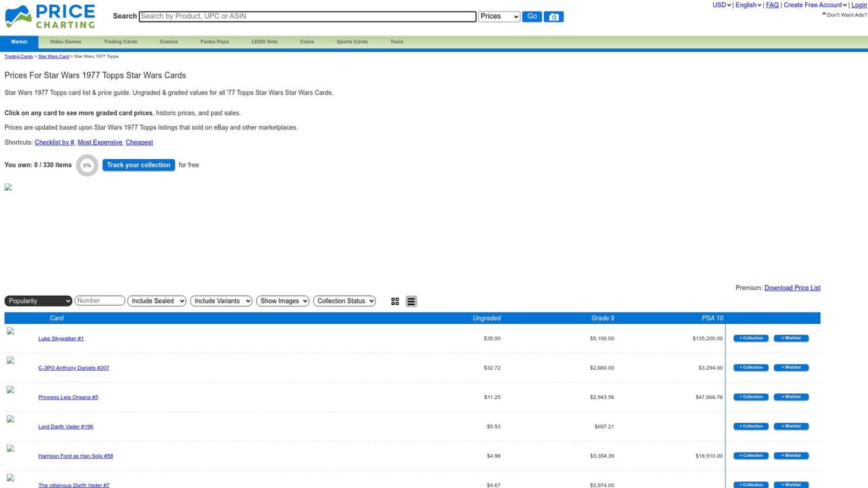The height and width of the screenshot is (488, 868).
Task: Open Cheapest shortcut link
Action: click(x=140, y=142)
